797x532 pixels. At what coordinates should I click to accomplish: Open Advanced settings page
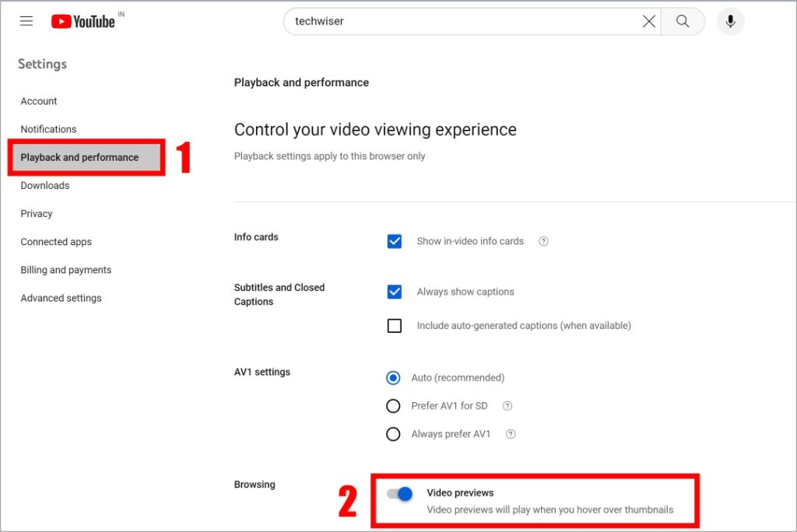(61, 298)
